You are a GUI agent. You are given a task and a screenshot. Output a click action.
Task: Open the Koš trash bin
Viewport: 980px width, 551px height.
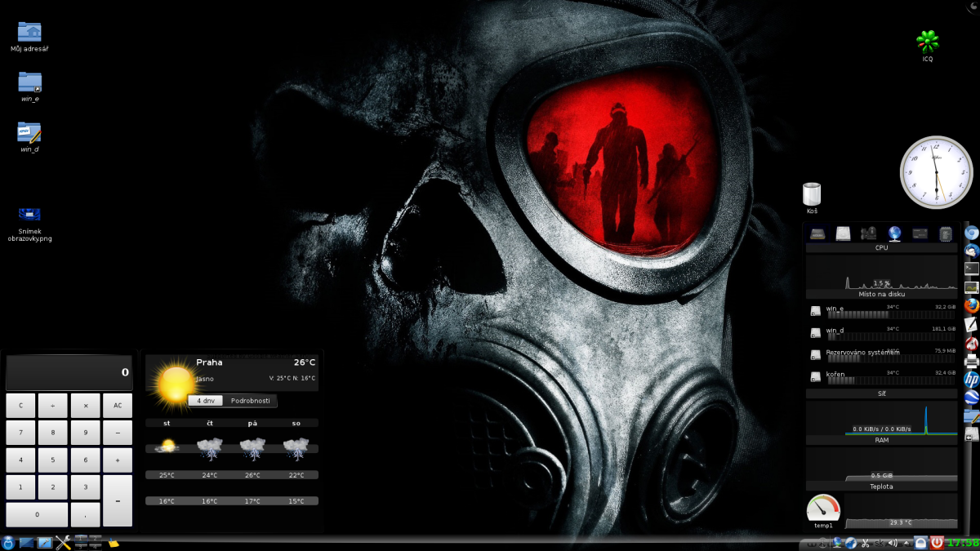pyautogui.click(x=812, y=194)
